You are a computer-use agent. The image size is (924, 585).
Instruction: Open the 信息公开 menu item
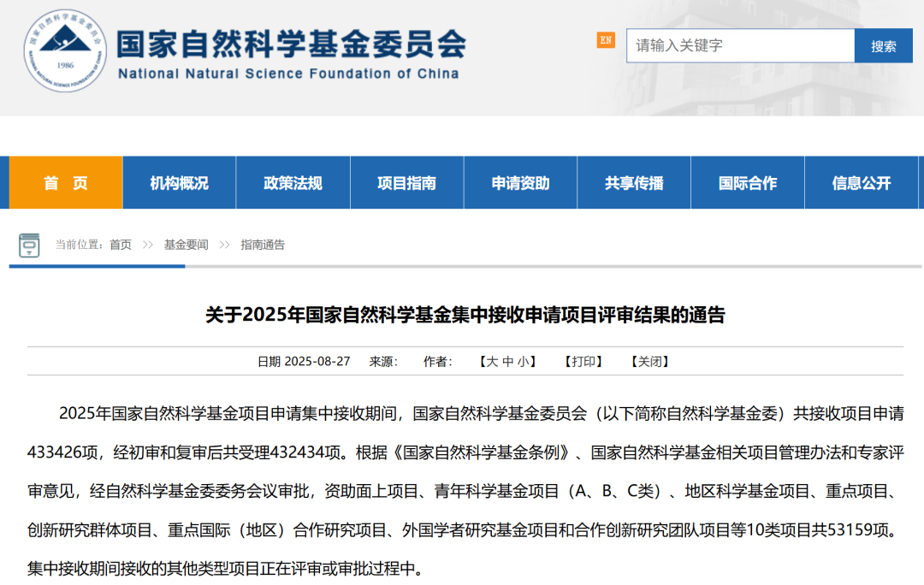861,182
